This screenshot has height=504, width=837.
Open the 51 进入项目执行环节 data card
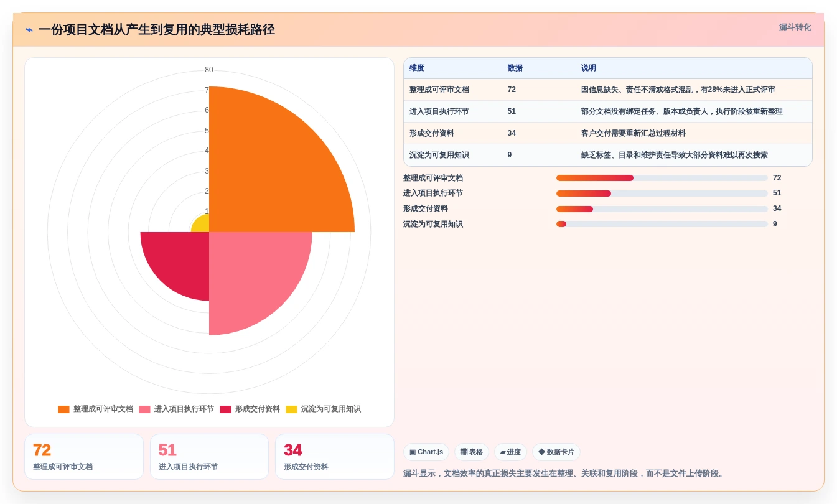(209, 457)
